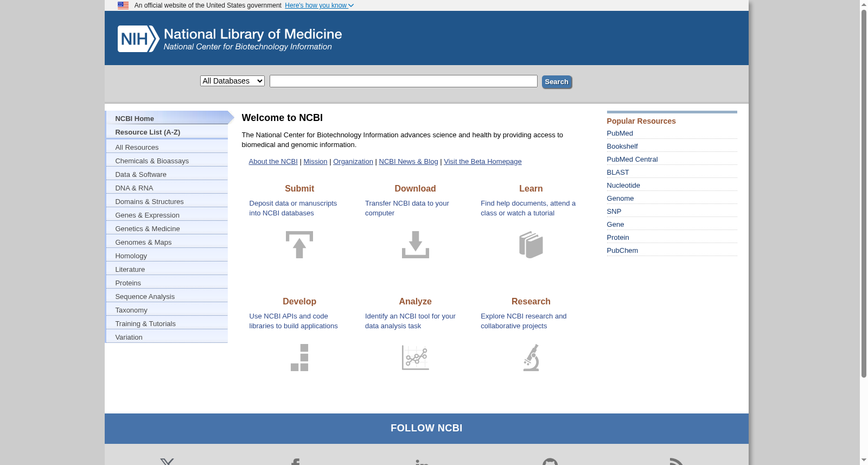Open Genome in Popular Resources

[x=620, y=199]
